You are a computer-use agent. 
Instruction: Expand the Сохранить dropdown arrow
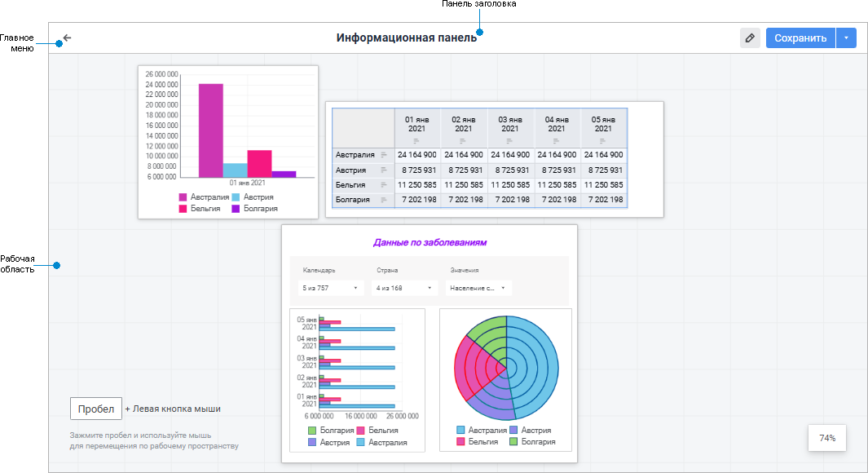(x=847, y=38)
